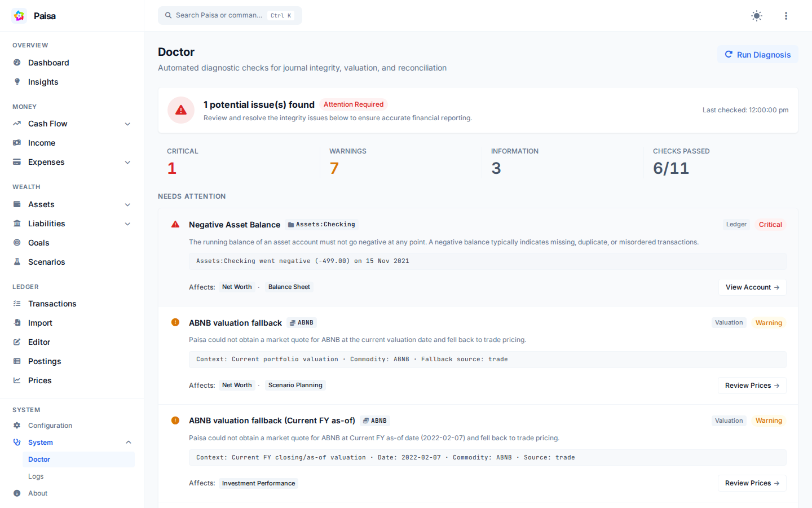Click View Account for Negative Asset Balance
The height and width of the screenshot is (508, 812).
(752, 287)
